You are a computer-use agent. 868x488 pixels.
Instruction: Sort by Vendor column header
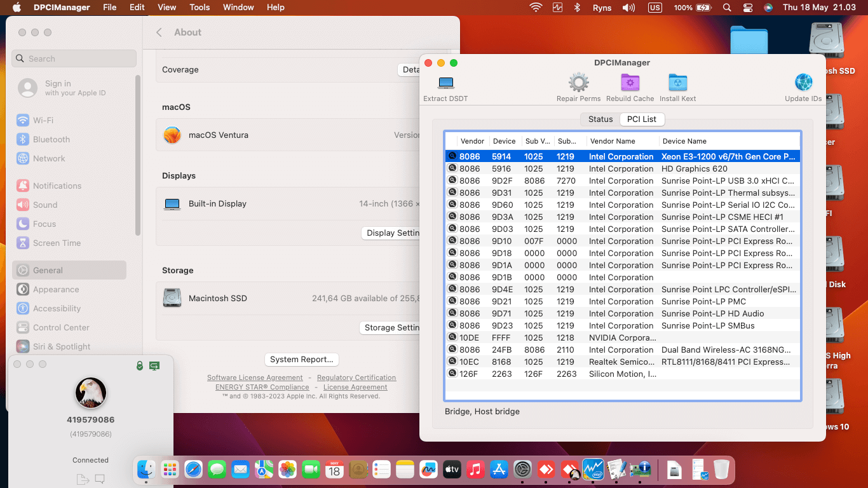pos(473,141)
